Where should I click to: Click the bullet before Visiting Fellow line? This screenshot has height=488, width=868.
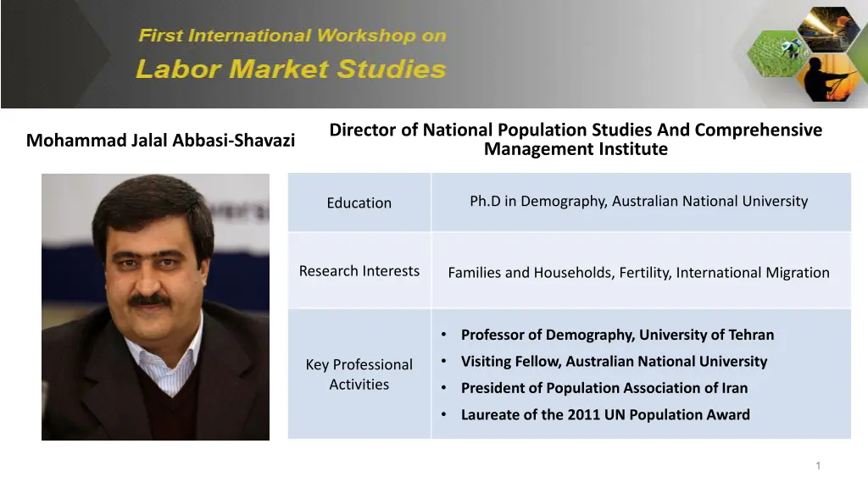[444, 362]
